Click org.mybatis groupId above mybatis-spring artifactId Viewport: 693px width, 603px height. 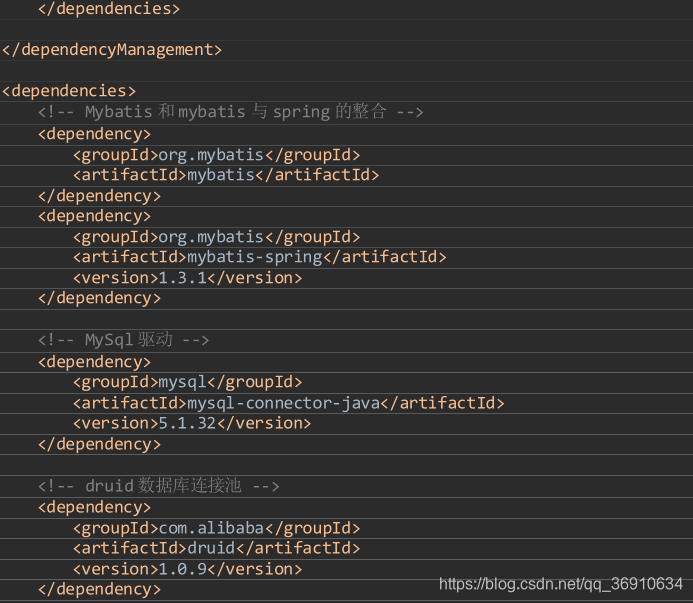(217, 237)
